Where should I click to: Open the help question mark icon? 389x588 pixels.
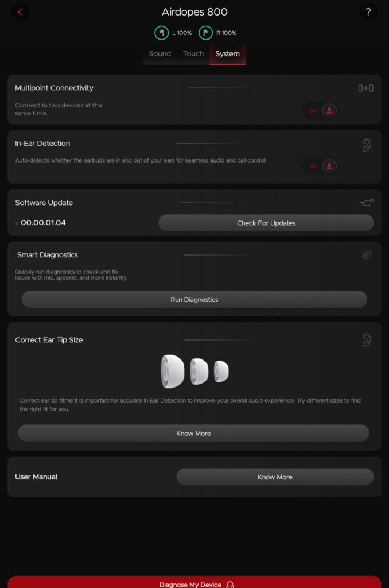pyautogui.click(x=369, y=12)
